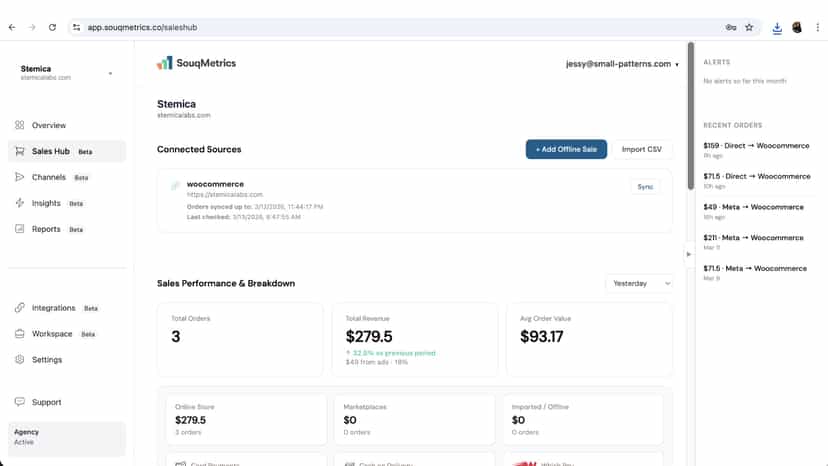Screen dimensions: 828x466
Task: Click the Total Orders card value 3
Action: [176, 337]
